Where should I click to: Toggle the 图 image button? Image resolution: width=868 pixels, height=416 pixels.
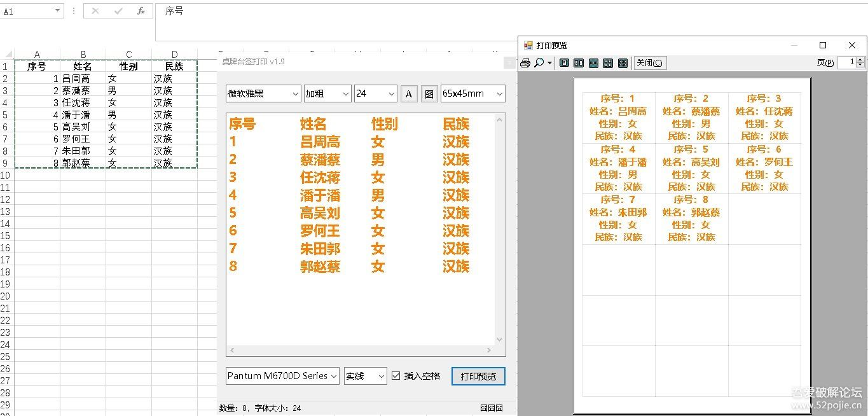428,93
